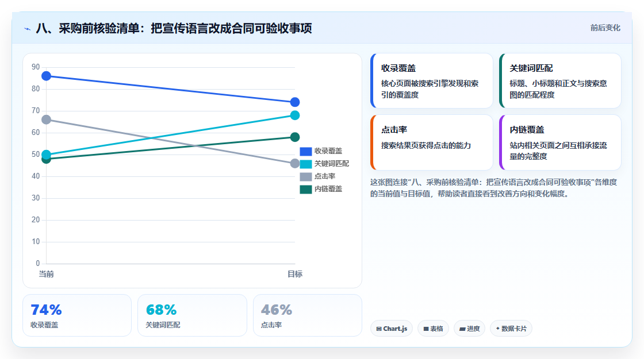Image resolution: width=644 pixels, height=359 pixels.
Task: Click the section title 八、采购前核验清单
Action: (174, 28)
